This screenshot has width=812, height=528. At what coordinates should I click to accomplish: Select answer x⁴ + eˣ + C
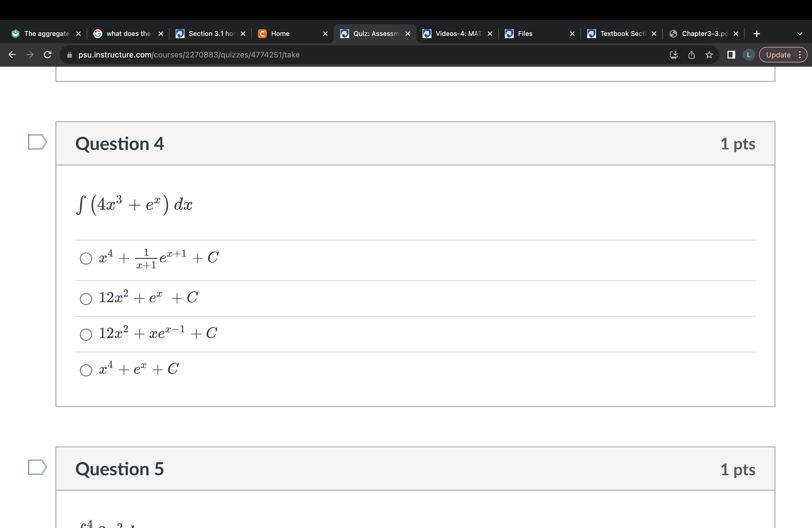tap(86, 370)
